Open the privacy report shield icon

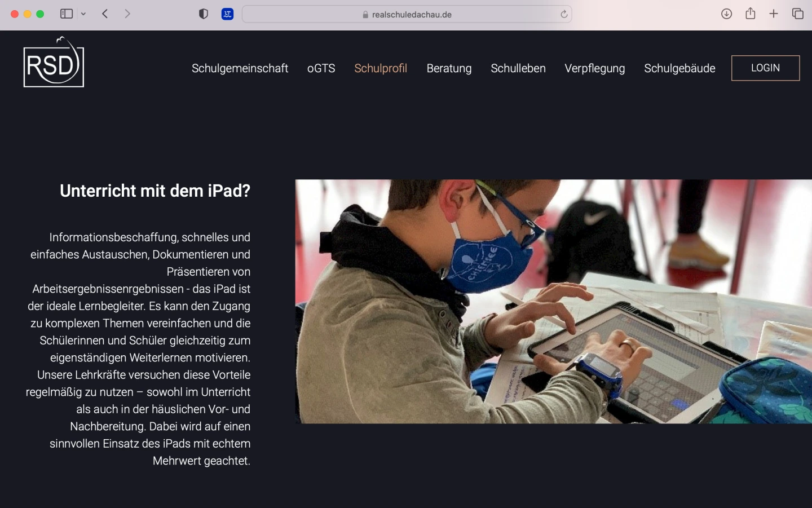coord(204,14)
